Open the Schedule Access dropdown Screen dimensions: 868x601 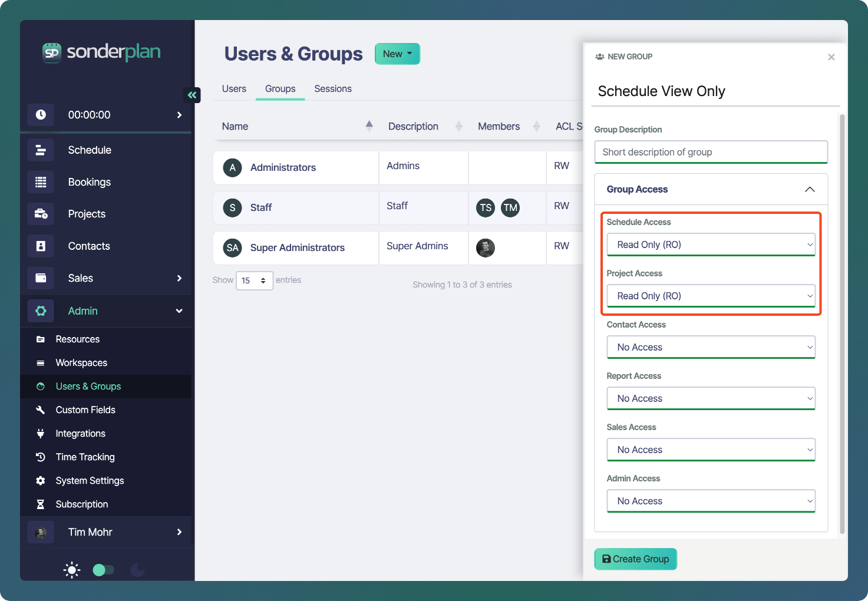tap(711, 244)
